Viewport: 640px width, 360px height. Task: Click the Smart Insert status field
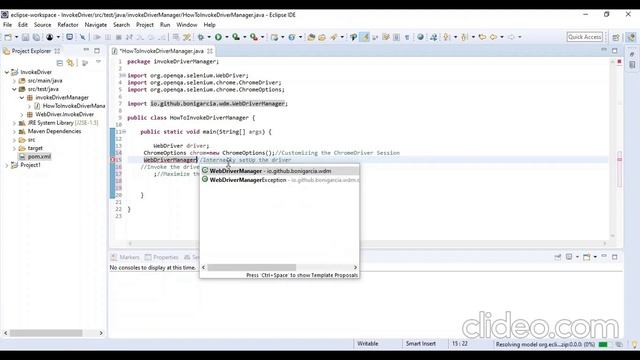tap(420, 344)
